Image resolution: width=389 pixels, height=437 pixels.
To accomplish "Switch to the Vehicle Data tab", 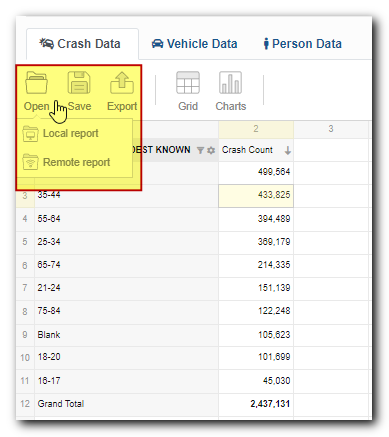I will point(195,44).
